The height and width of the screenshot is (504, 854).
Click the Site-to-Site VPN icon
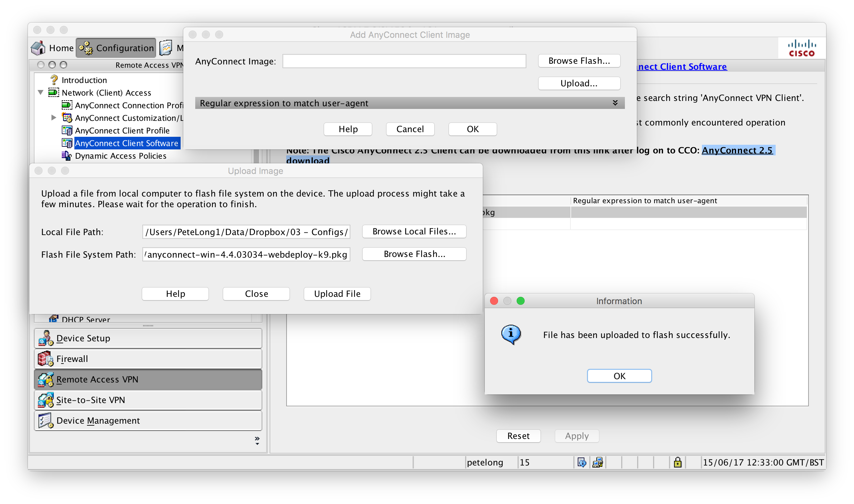[45, 400]
